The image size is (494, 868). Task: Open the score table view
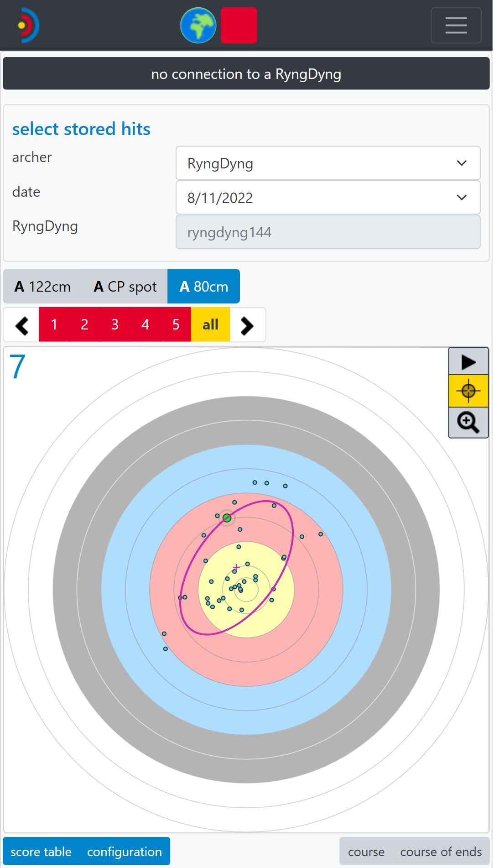click(41, 852)
